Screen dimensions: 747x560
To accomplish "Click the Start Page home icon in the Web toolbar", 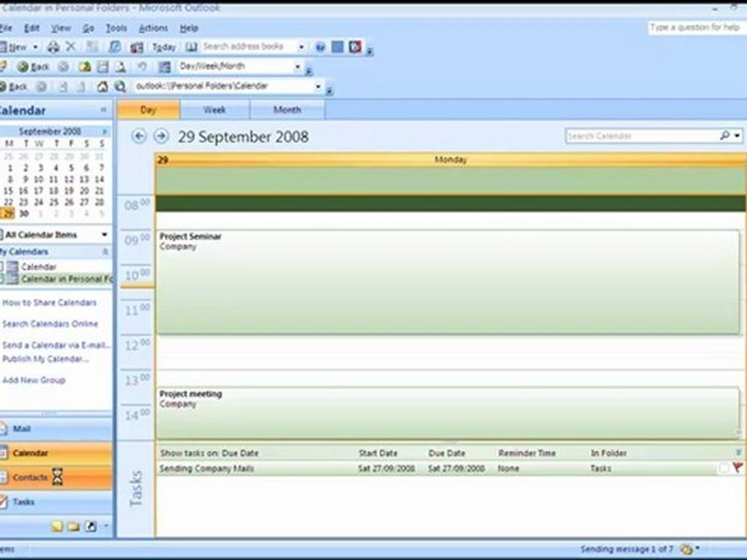I will [x=103, y=86].
